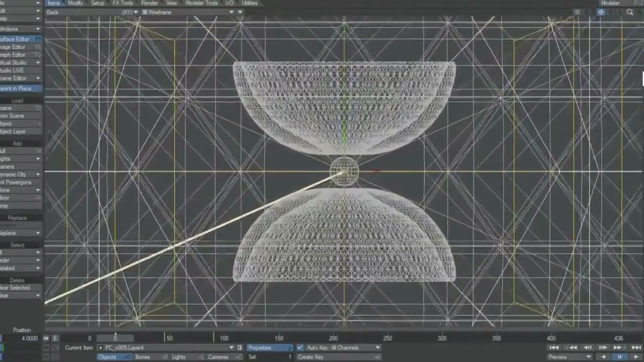
Task: Expand the Dynamic Obj dropdown
Action: [20, 174]
